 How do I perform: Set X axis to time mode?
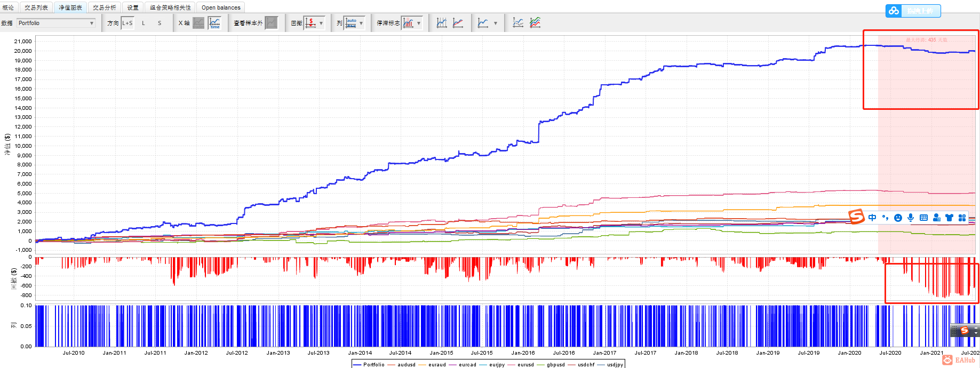pyautogui.click(x=214, y=23)
